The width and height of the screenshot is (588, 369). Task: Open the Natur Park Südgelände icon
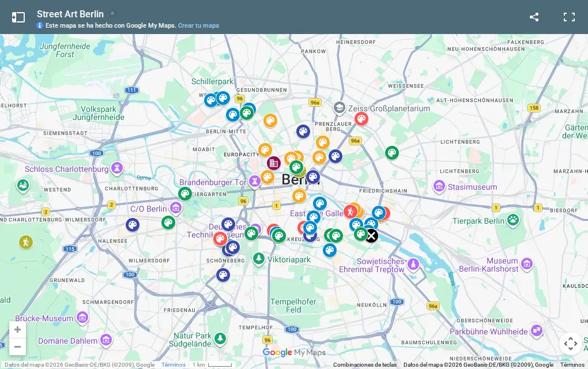point(220,338)
